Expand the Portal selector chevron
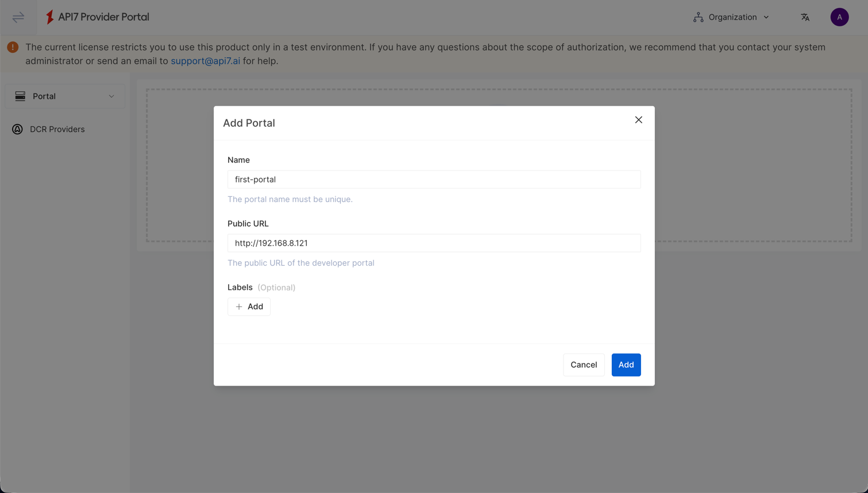Viewport: 868px width, 493px height. [111, 96]
